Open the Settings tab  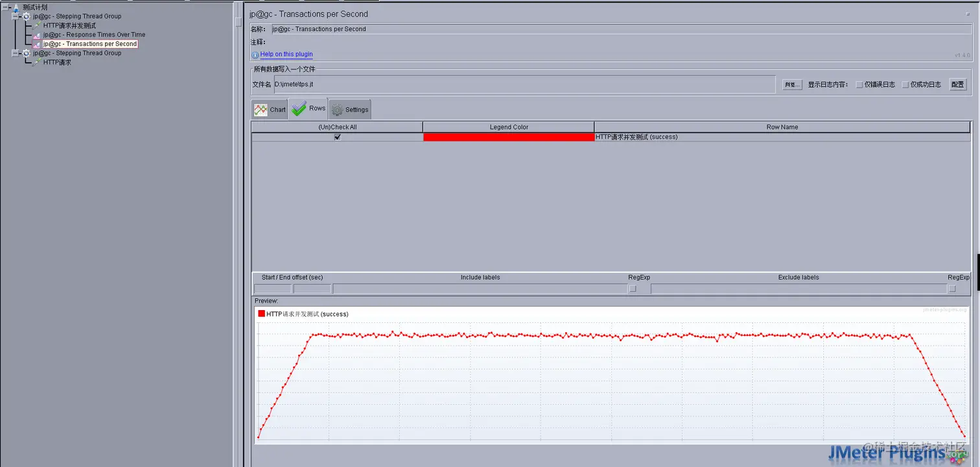(350, 110)
